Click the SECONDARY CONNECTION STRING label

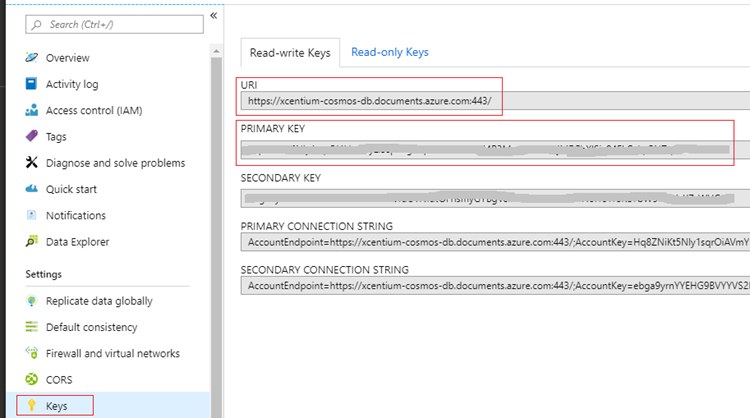(x=325, y=270)
